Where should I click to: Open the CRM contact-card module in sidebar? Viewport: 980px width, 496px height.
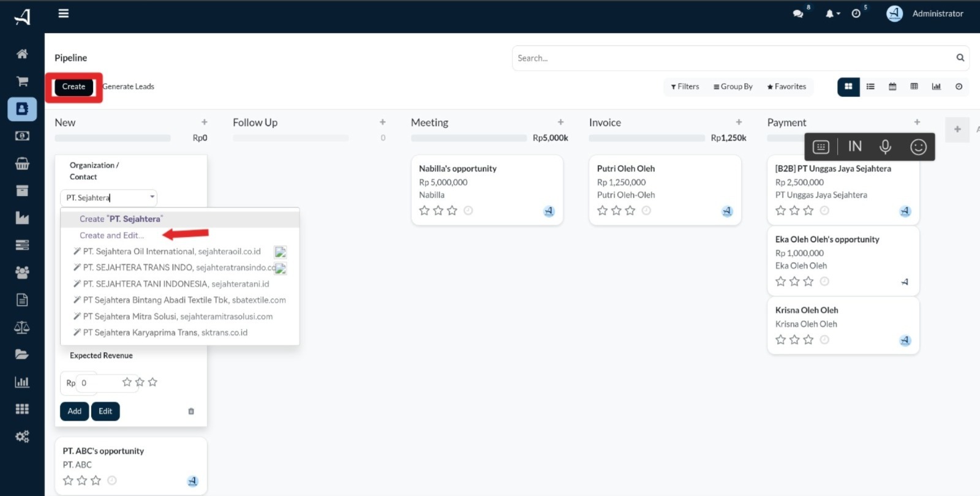[x=22, y=109]
